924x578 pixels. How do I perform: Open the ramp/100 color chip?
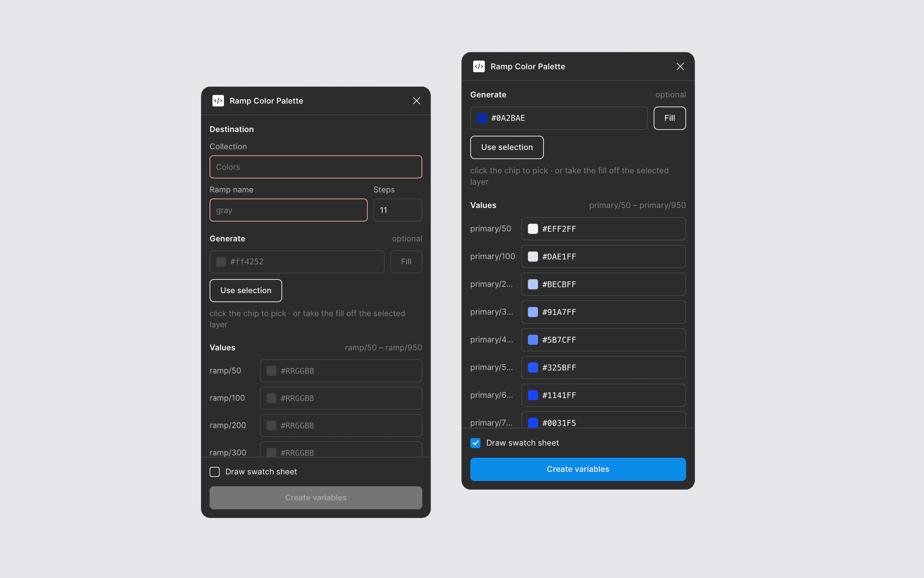[x=271, y=398]
